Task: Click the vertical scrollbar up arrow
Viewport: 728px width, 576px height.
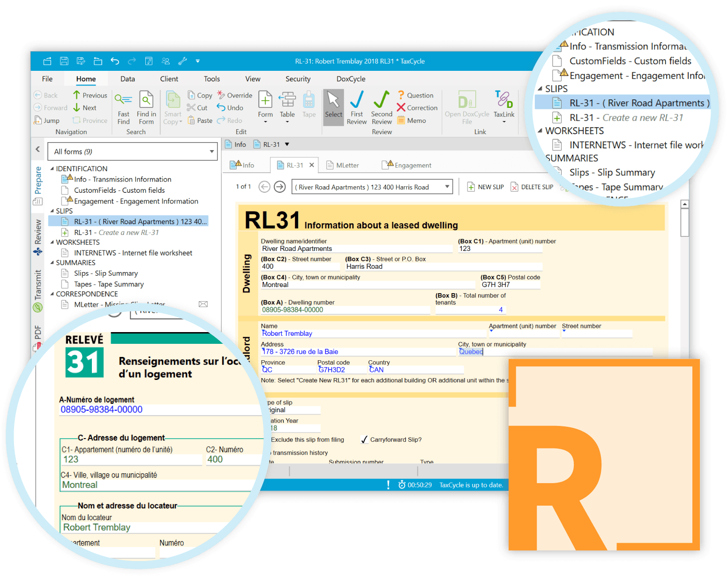Action: 685,204
